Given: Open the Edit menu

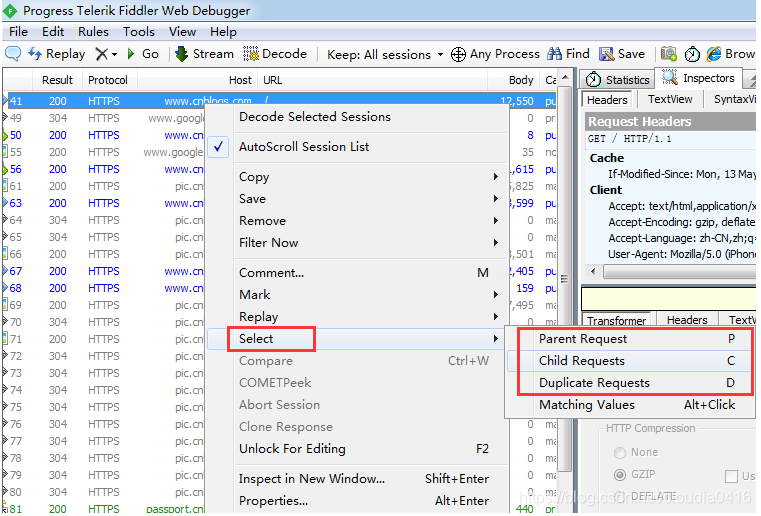Looking at the screenshot, I should [x=53, y=32].
